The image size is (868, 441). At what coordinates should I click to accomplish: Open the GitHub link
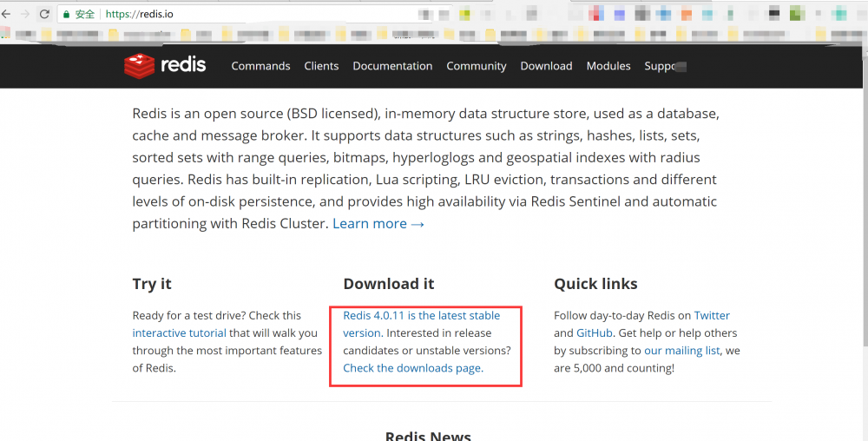point(594,333)
